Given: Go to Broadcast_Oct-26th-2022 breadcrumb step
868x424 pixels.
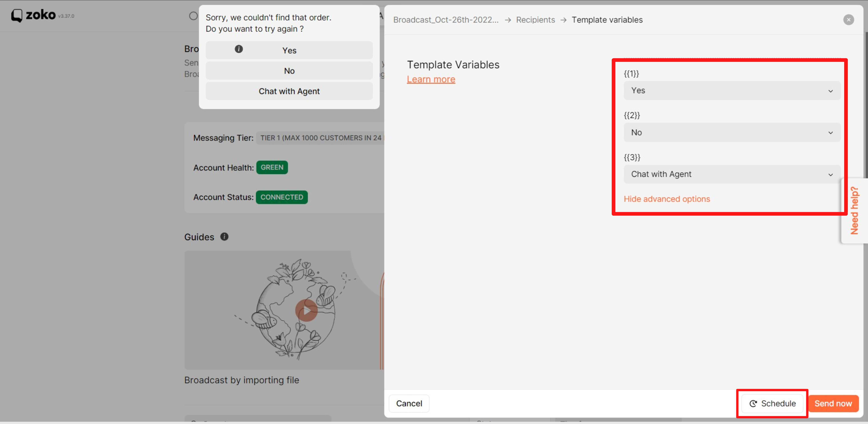Looking at the screenshot, I should (x=446, y=20).
